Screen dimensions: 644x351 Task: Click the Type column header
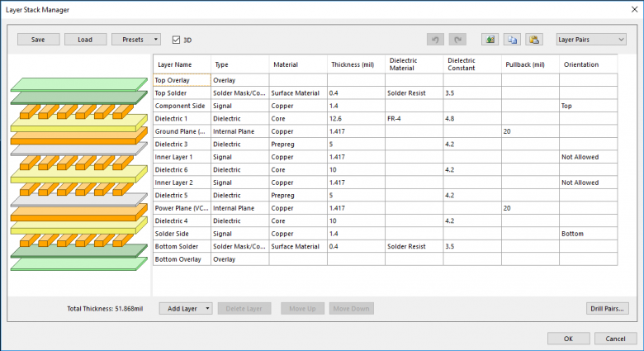click(x=240, y=64)
